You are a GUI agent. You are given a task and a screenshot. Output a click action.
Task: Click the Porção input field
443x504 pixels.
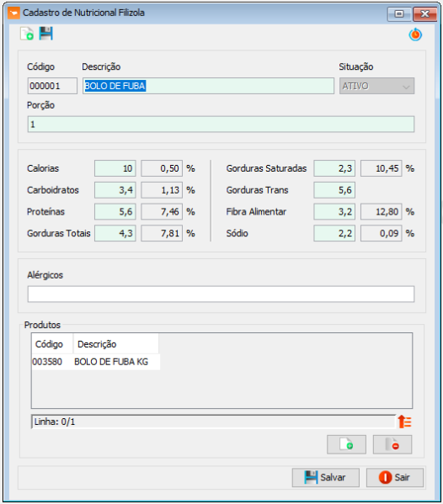[x=221, y=124]
